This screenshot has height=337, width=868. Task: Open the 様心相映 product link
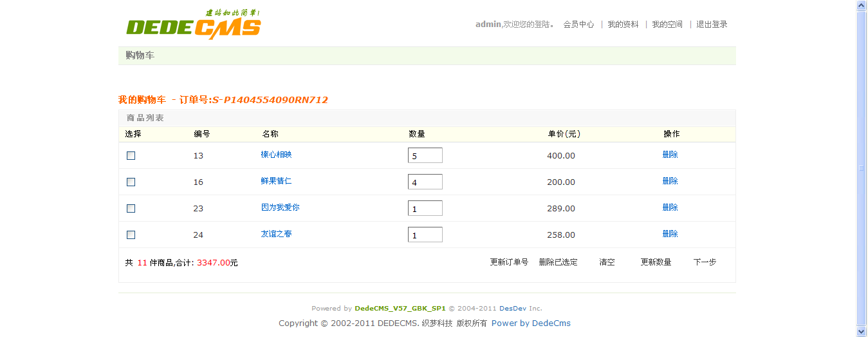pos(276,155)
